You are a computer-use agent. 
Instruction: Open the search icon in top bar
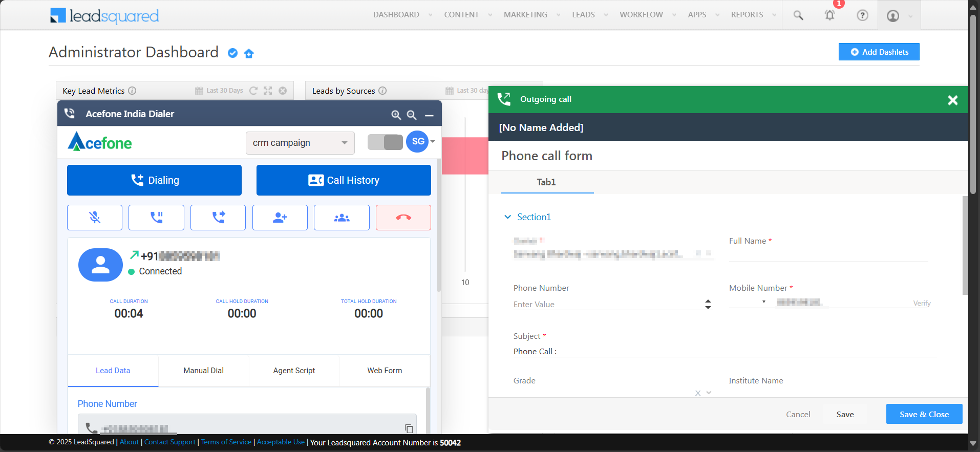tap(798, 15)
